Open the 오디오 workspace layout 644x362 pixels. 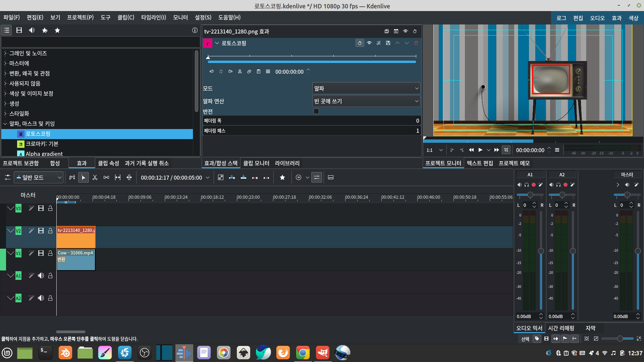(x=597, y=18)
